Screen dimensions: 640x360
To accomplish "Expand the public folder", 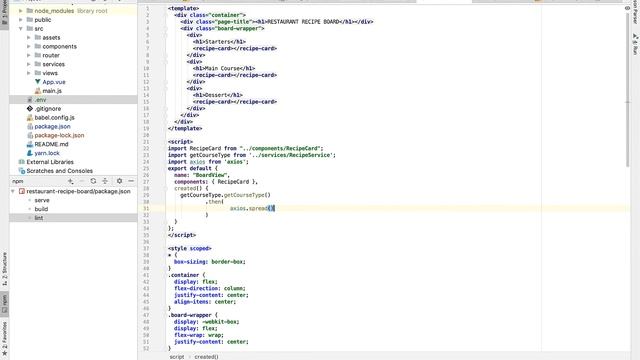I will [x=20, y=20].
